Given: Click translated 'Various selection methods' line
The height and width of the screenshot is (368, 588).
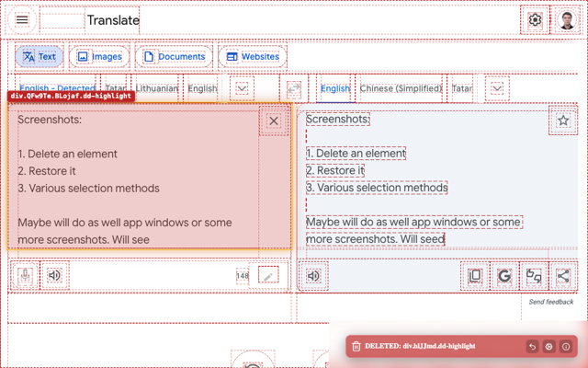Looking at the screenshot, I should click(377, 188).
